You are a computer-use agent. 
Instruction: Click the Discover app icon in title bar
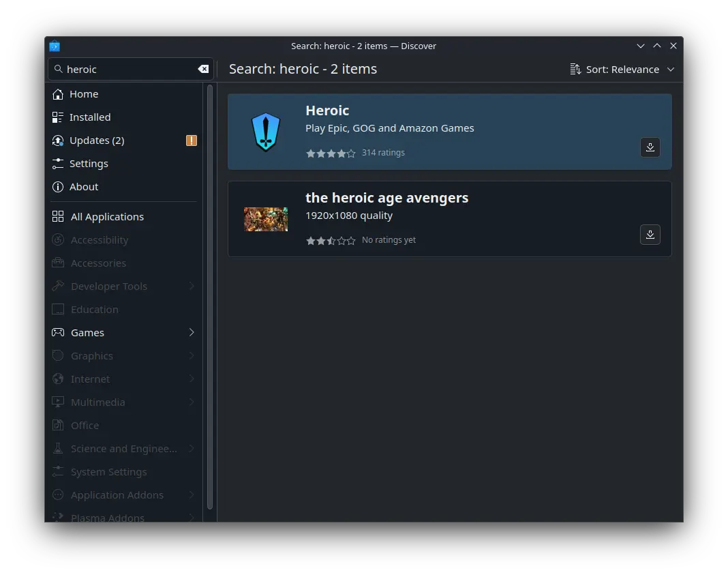tap(55, 46)
